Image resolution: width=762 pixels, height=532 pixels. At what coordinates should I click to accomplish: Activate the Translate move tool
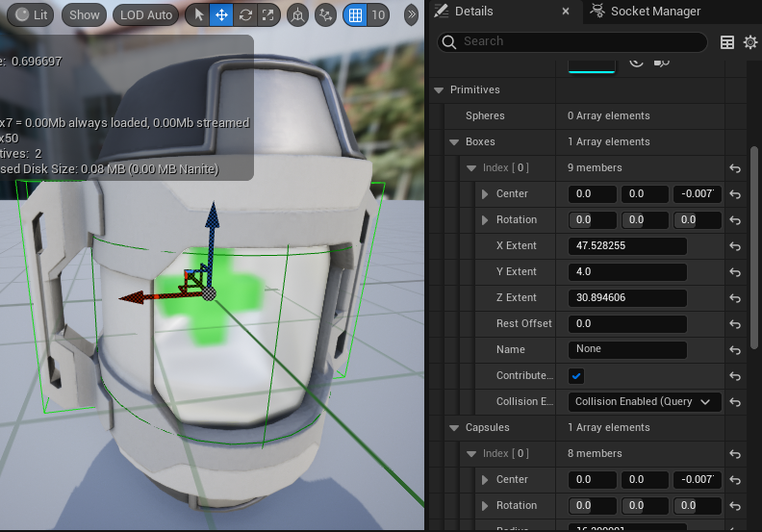221,15
